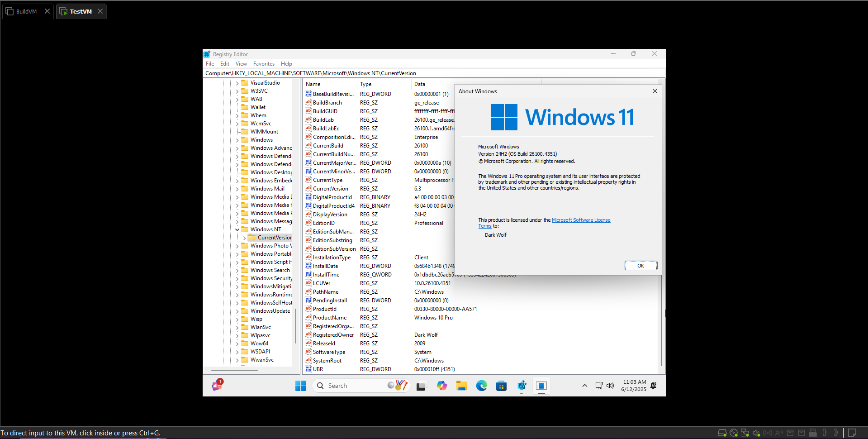Select the BuildBranch string value icon
The width and height of the screenshot is (868, 439).
(308, 102)
